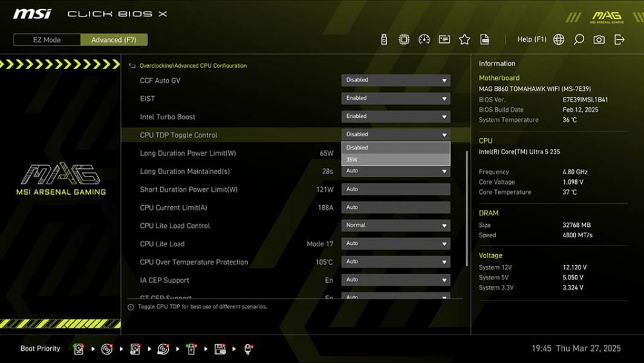This screenshot has height=363, width=644.
Task: Click the info icon beside the TDP hint
Action: coord(131,307)
